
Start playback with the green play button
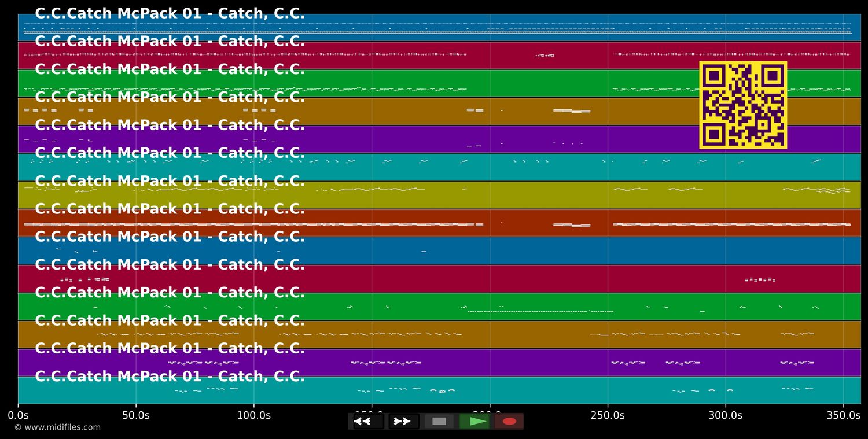tap(475, 421)
